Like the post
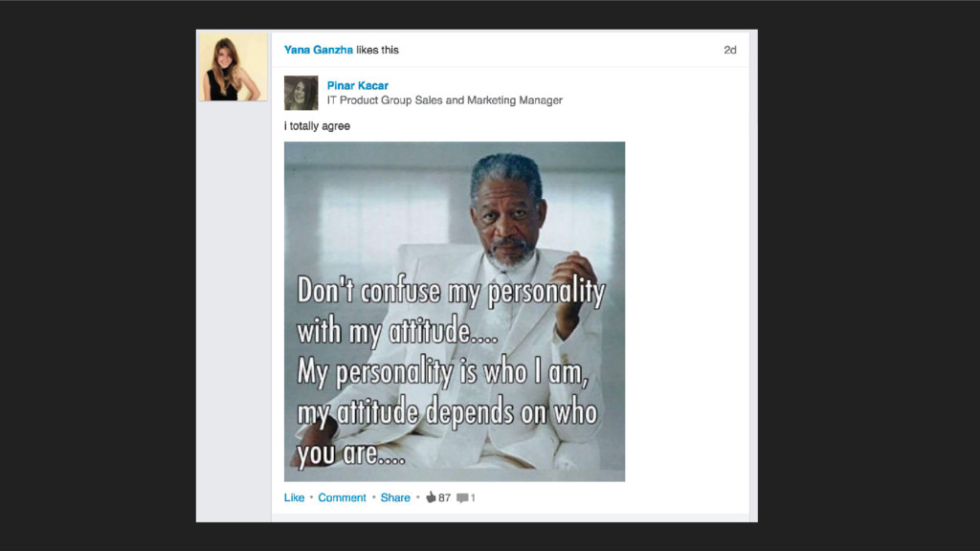The image size is (980, 551). click(294, 497)
